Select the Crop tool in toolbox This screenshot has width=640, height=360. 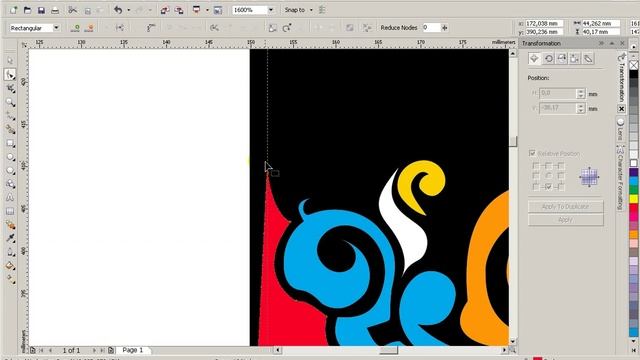(10, 89)
